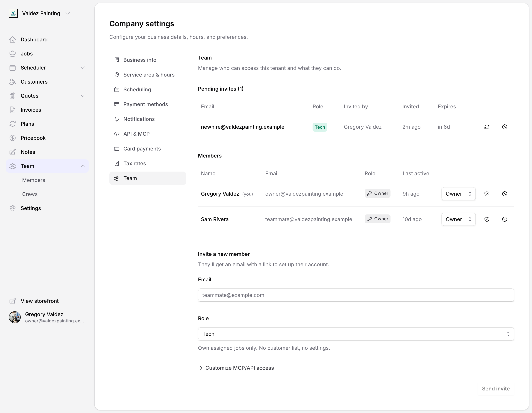This screenshot has width=532, height=413.
Task: Revoke the newhire@valdezpainting.example invite
Action: coord(505,127)
